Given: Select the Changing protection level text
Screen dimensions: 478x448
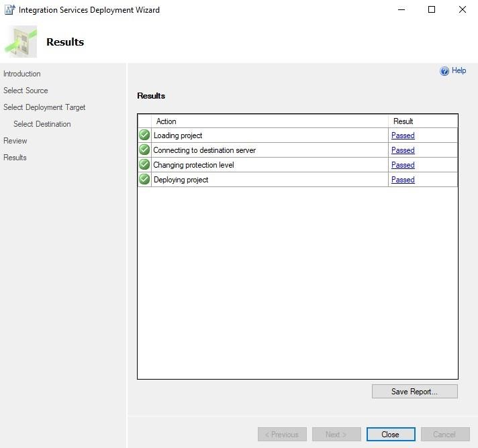Looking at the screenshot, I should [x=193, y=165].
